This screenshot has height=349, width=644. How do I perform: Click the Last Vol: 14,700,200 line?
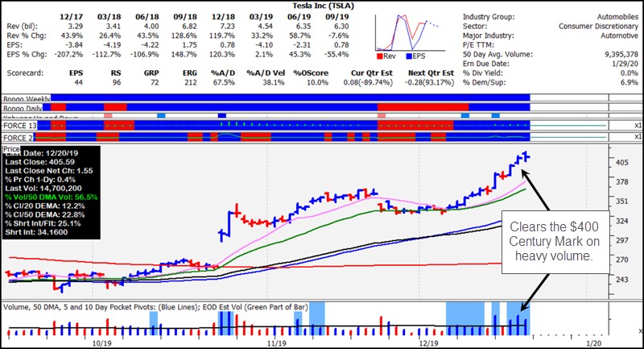coord(43,189)
